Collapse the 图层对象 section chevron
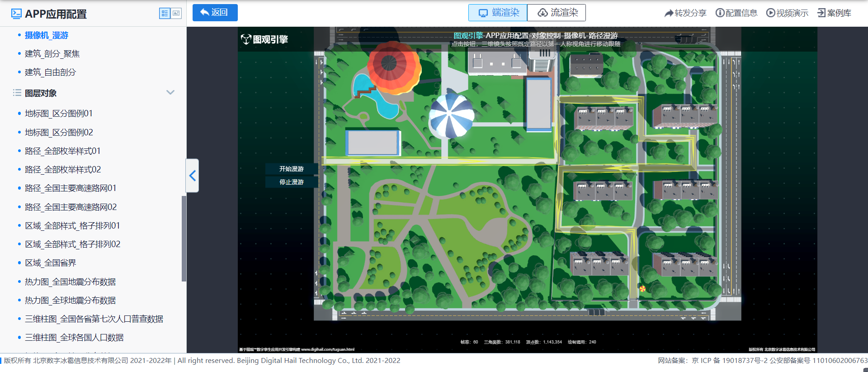Viewport: 868px width, 372px height. tap(170, 92)
